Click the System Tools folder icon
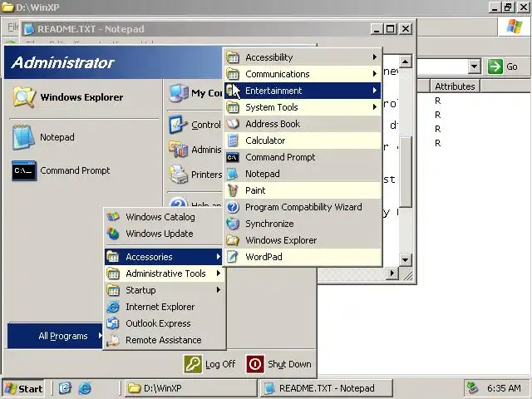Screen dimensions: 532x399 [x=233, y=107]
